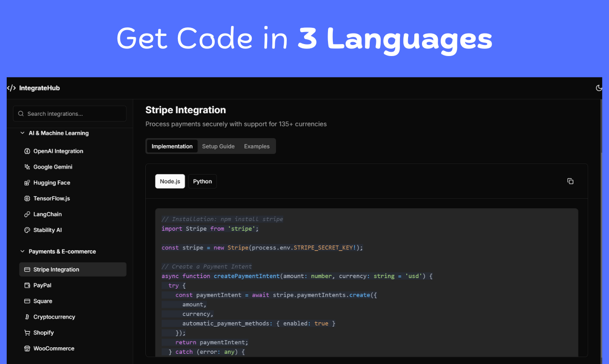Click the 'npm install stripe' comment line
Screen dimensions: 609x364
tap(223, 219)
